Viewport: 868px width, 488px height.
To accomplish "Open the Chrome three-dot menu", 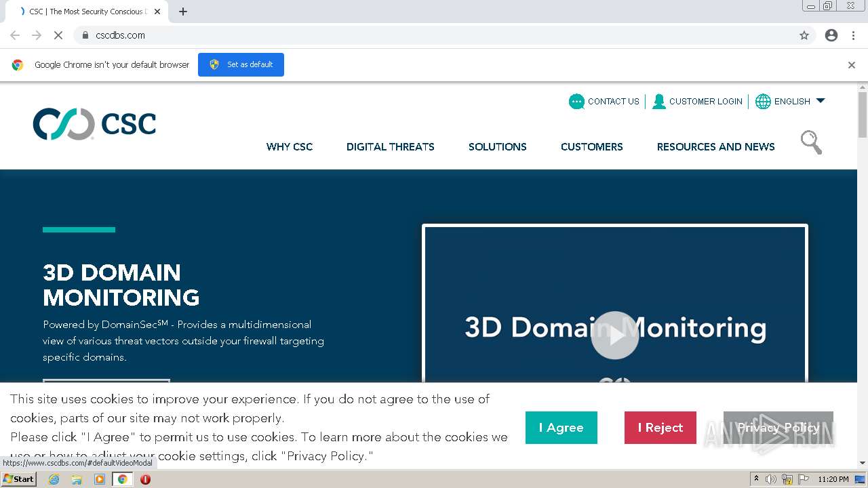I will (853, 35).
